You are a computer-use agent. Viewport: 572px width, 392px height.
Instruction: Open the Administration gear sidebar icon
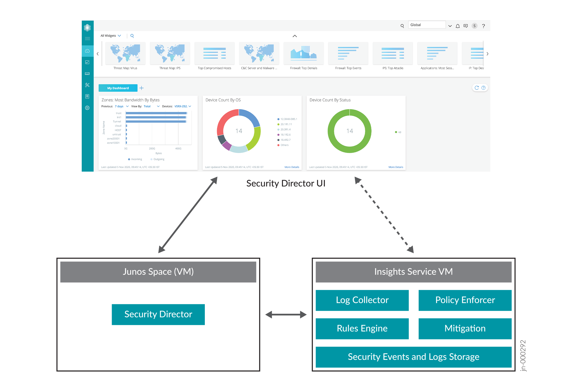(x=87, y=108)
